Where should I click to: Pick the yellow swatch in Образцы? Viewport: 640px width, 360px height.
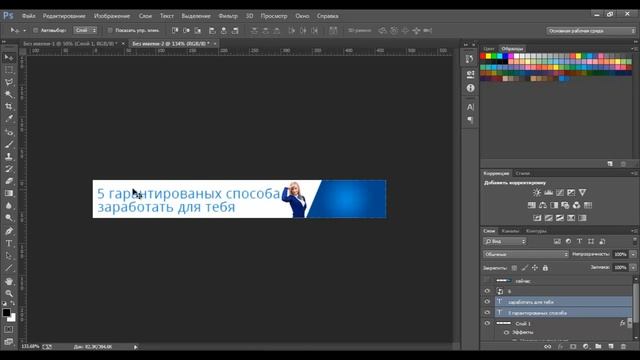tap(489, 56)
